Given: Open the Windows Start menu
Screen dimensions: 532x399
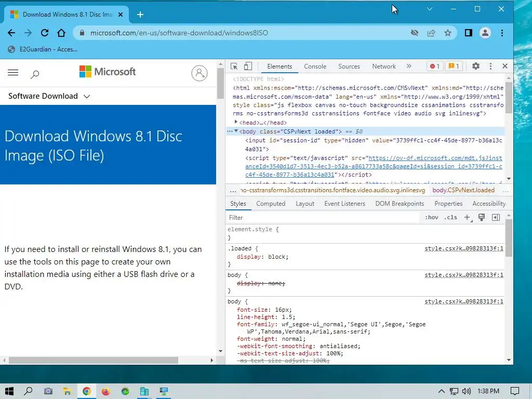Looking at the screenshot, I should (9, 391).
